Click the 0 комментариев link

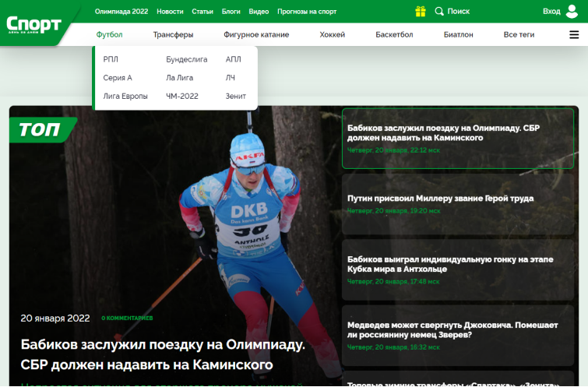tap(127, 318)
